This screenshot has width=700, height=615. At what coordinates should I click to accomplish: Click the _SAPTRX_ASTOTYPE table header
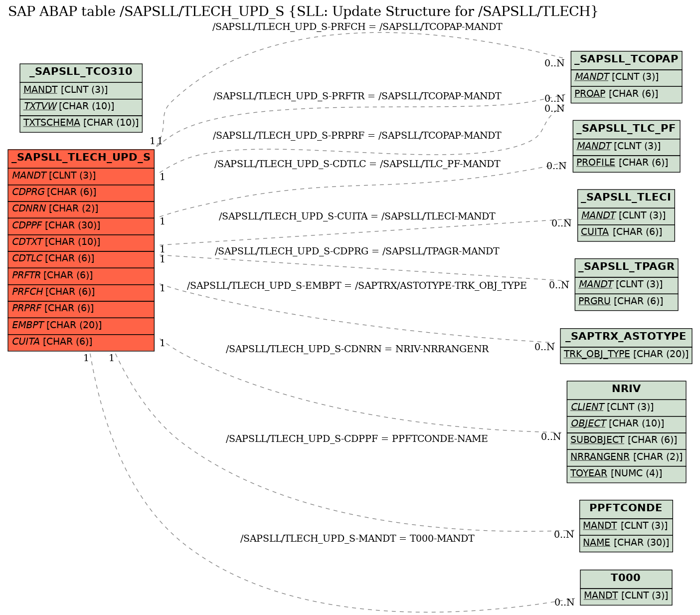626,337
